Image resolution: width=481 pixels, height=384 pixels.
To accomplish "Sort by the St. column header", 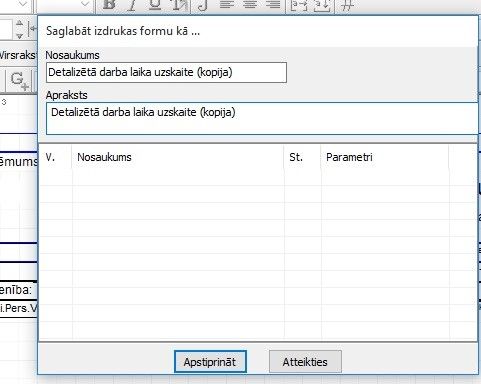I will click(x=302, y=157).
